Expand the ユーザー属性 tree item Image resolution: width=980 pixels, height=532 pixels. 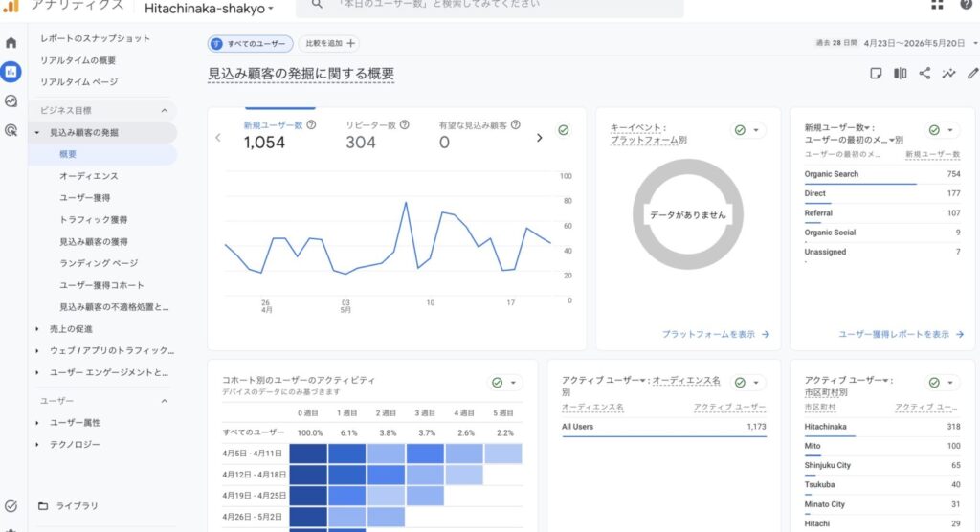[x=37, y=423]
